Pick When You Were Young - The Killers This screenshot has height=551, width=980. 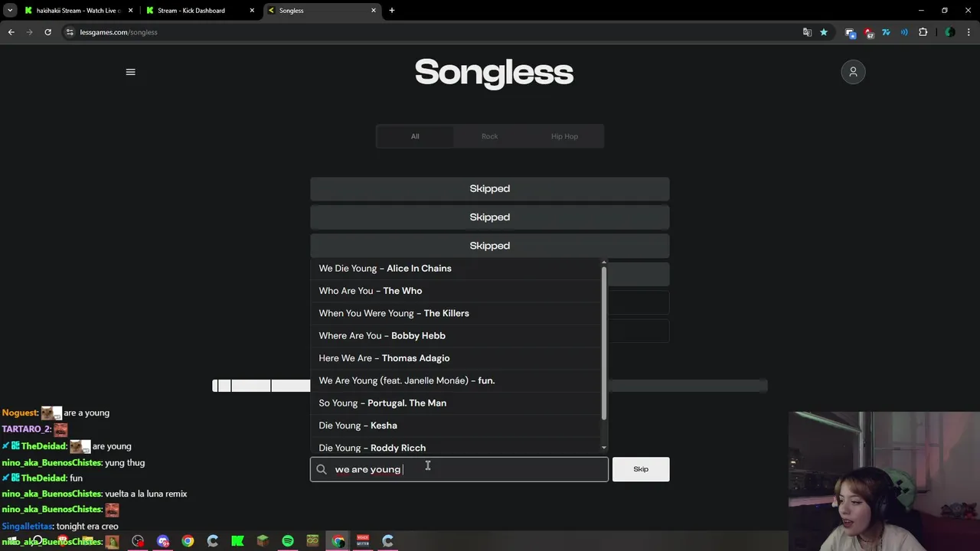click(x=457, y=313)
